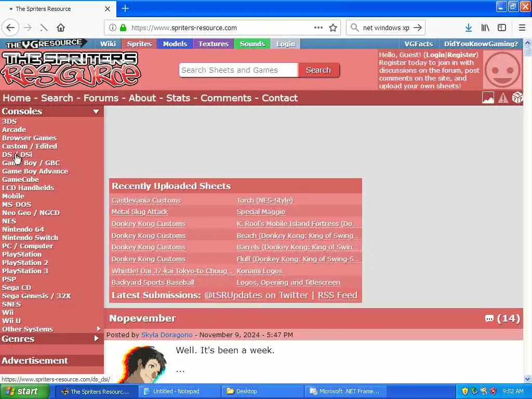Click the browser forward arrow
This screenshot has height=399, width=532.
pyautogui.click(x=28, y=28)
